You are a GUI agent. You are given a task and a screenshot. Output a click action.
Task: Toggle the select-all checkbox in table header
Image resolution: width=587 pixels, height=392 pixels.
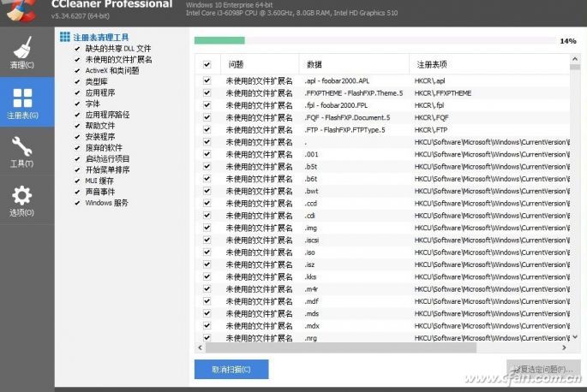click(207, 64)
